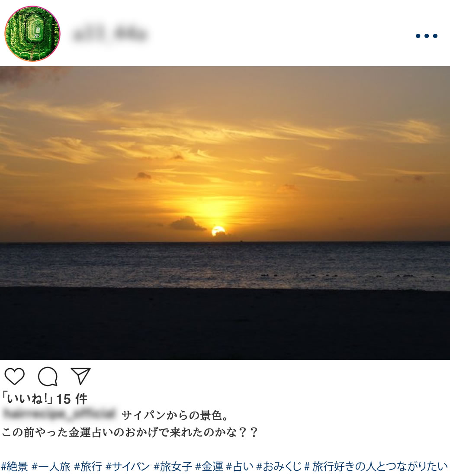Open the blurred username in header
This screenshot has height=476, width=450.
(x=110, y=33)
